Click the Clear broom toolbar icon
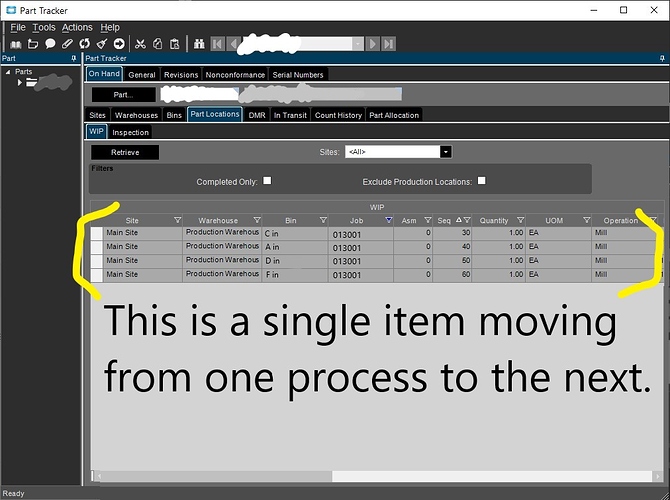The width and height of the screenshot is (670, 500). 102,44
